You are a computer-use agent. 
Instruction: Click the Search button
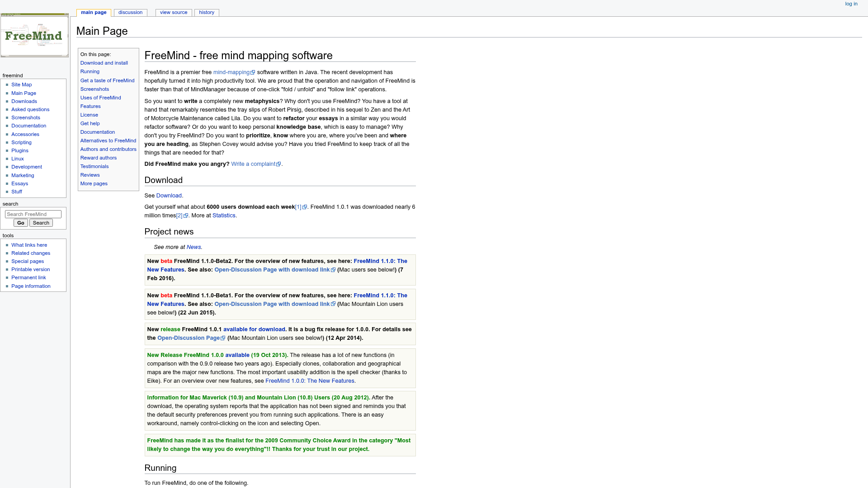pyautogui.click(x=41, y=222)
